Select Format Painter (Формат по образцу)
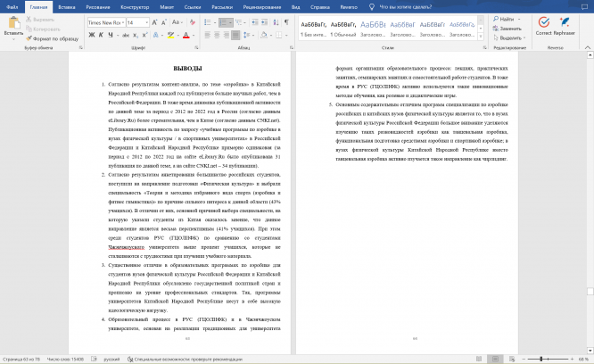The height and width of the screenshot is (364, 594). click(x=54, y=39)
